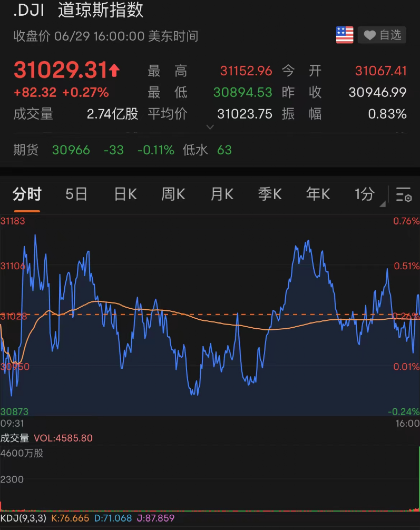Image resolution: width=420 pixels, height=530 pixels.
Task: Tap the KDJ(9,3,3) indicator label
Action: (23, 518)
